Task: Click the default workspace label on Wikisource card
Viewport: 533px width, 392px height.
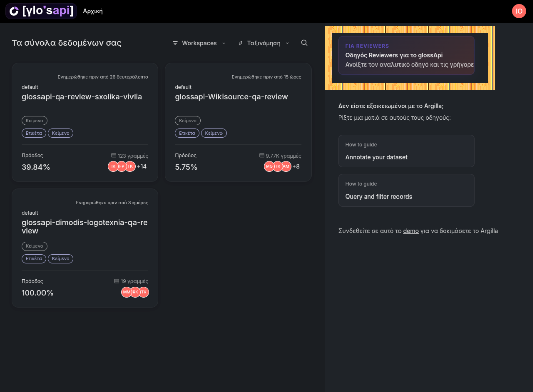Action: coord(183,87)
